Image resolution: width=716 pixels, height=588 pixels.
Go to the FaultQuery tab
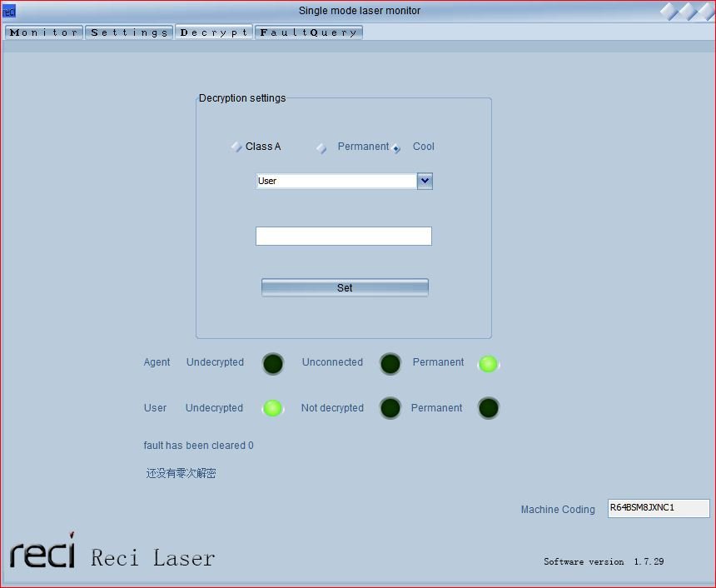point(309,32)
